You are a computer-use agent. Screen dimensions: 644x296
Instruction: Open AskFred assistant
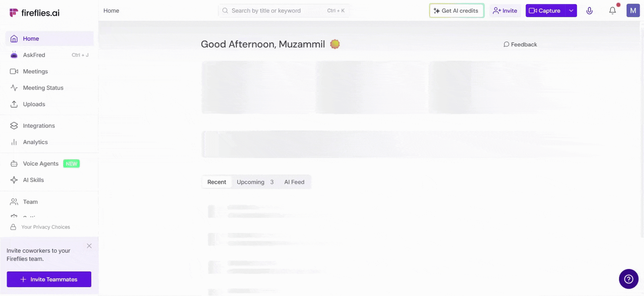pyautogui.click(x=49, y=55)
